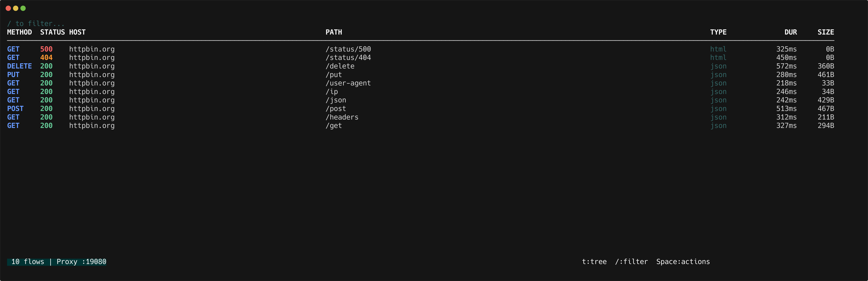Select the PUT /put flow row
The height and width of the screenshot is (281, 868).
[202, 75]
